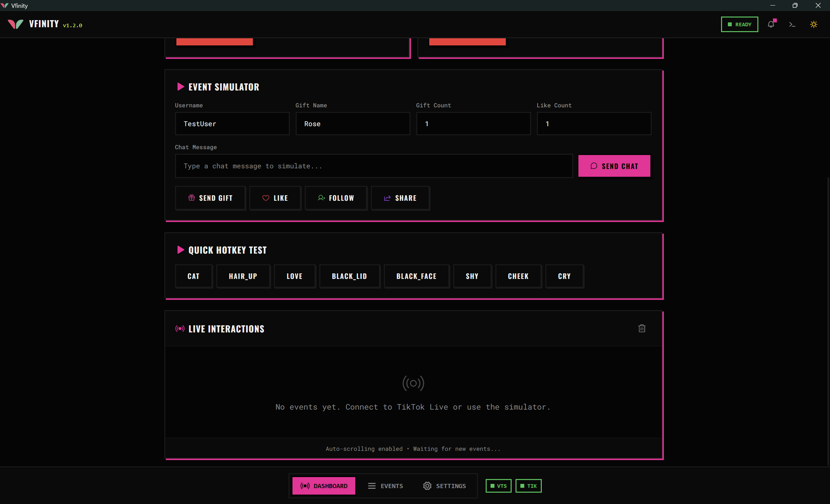Click the Send Gift button

pyautogui.click(x=210, y=198)
